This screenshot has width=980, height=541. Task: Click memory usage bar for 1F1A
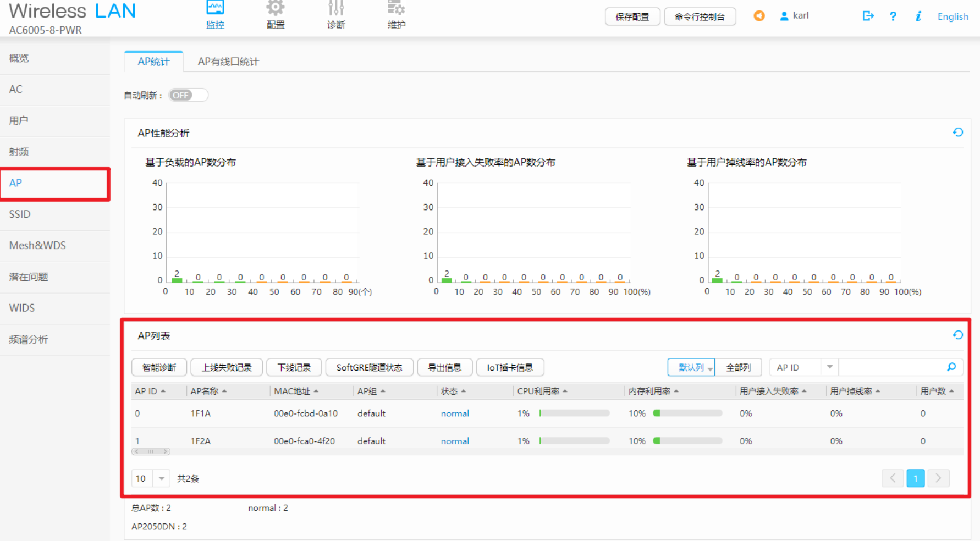[687, 413]
